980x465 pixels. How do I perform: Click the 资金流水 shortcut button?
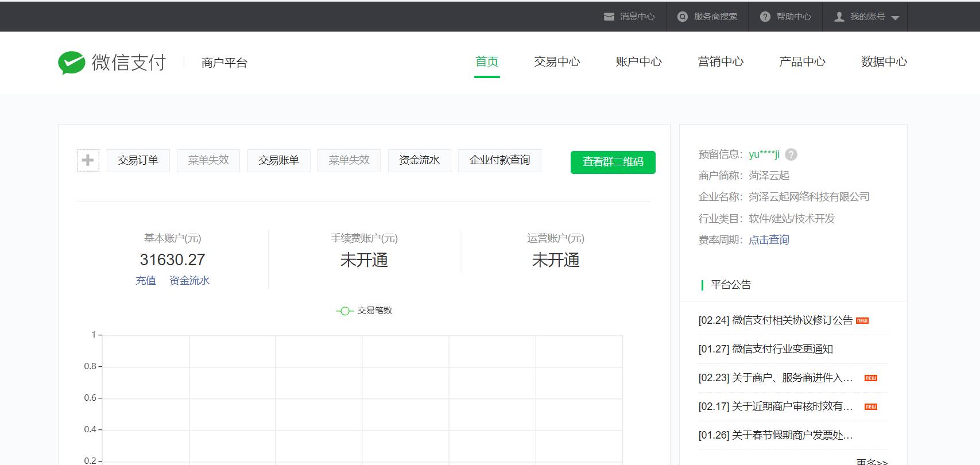(420, 160)
